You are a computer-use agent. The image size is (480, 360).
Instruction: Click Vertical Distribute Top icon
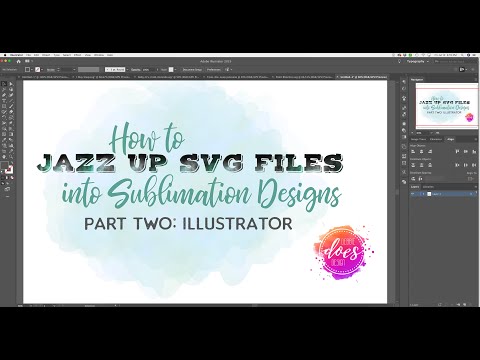coord(413,165)
